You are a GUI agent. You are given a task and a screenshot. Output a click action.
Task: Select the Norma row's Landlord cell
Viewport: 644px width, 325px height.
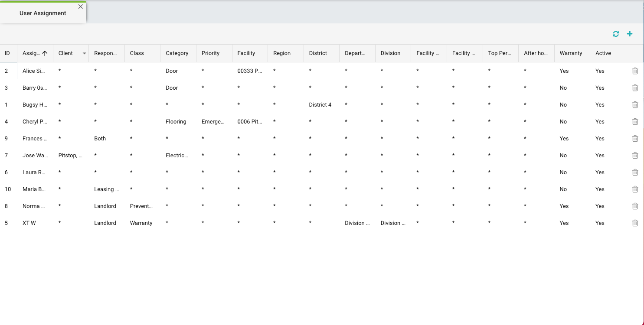(x=105, y=206)
